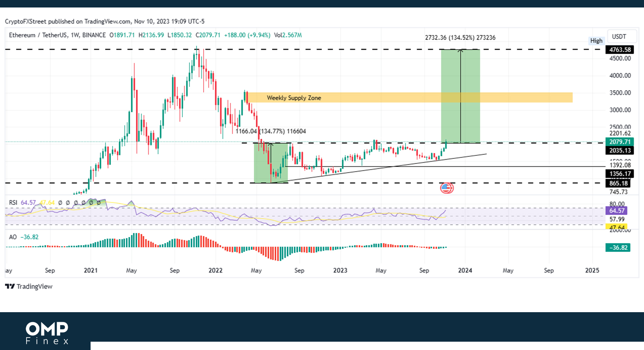Click the 4000.00 price axis value
This screenshot has height=350, width=644.
(x=620, y=76)
